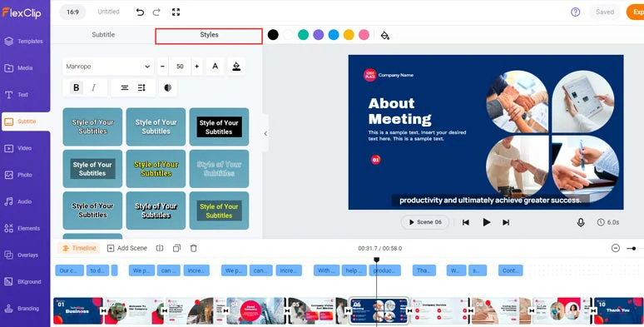
Task: Select the white color swatch
Action: (289, 35)
